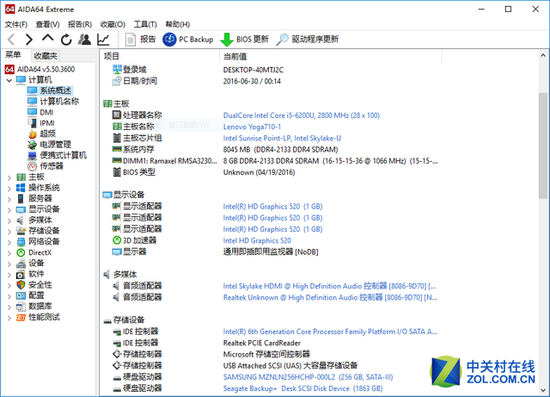Click the vertical scrollbar thumb
This screenshot has height=397, width=550.
tap(543, 146)
